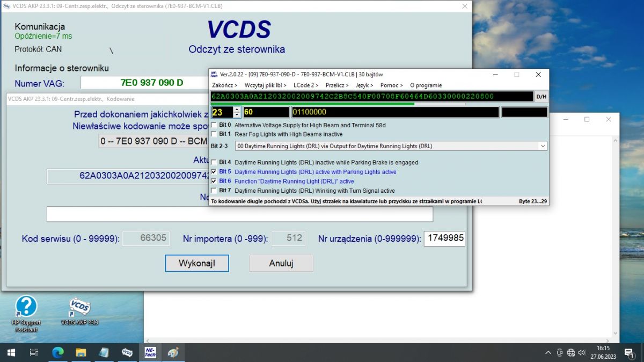This screenshot has width=644, height=362.
Task: Click the Nr importera field showing 512
Action: pos(288,238)
